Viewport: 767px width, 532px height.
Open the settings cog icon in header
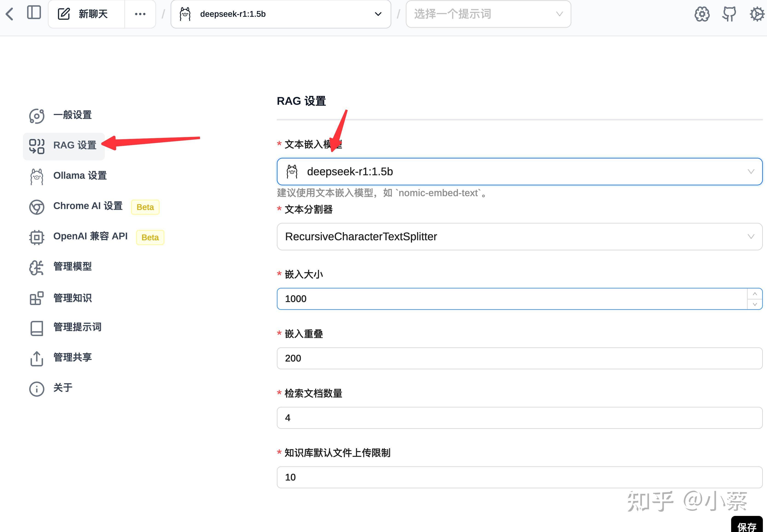[x=757, y=14]
